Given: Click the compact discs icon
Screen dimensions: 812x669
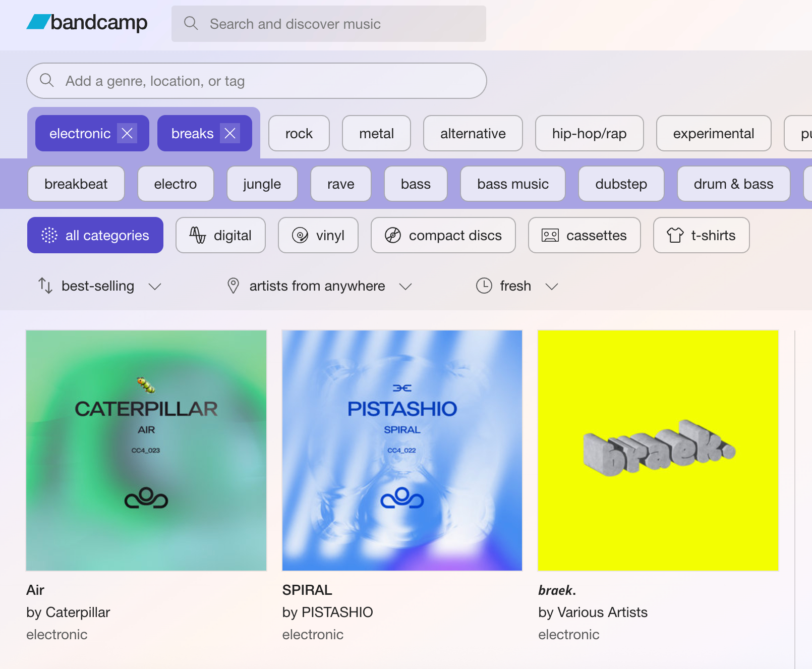Looking at the screenshot, I should [393, 235].
